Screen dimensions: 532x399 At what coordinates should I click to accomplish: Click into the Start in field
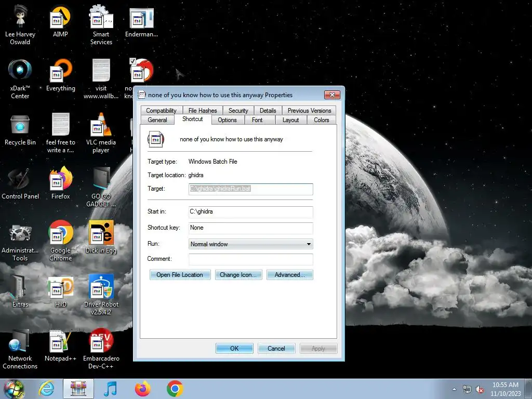click(251, 212)
